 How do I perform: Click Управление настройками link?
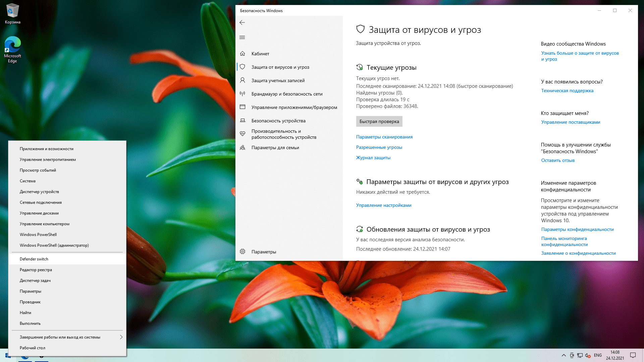pyautogui.click(x=383, y=205)
